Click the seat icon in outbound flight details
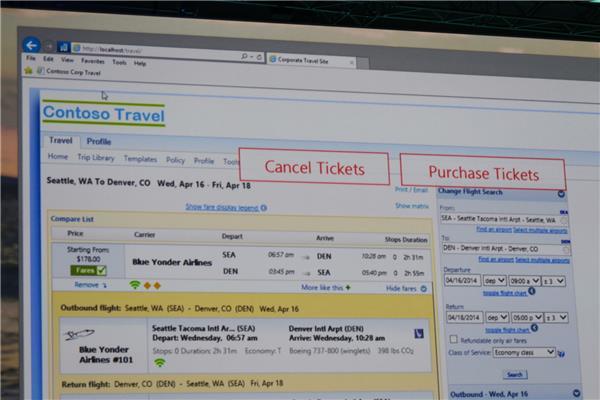 418,333
